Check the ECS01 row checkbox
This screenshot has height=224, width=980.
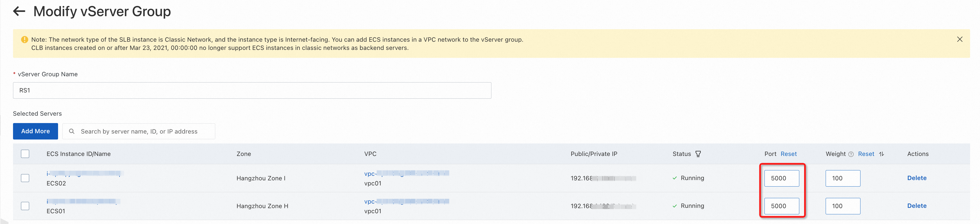pyautogui.click(x=25, y=206)
